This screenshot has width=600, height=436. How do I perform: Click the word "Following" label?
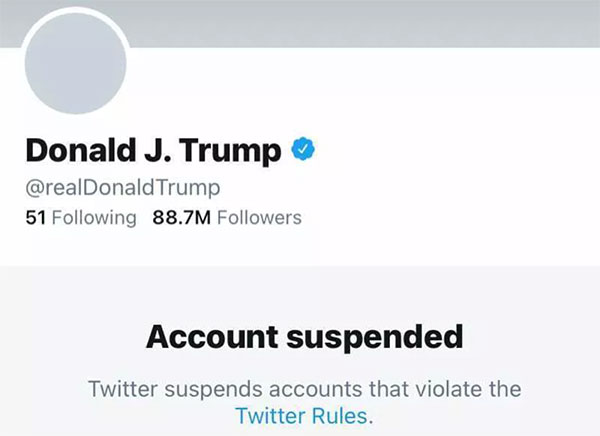pyautogui.click(x=94, y=217)
